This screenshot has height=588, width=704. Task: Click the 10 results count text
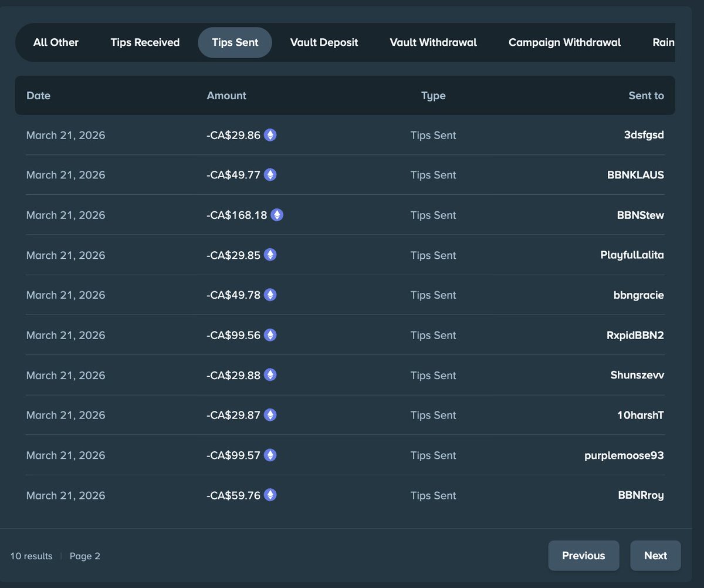[x=31, y=556]
